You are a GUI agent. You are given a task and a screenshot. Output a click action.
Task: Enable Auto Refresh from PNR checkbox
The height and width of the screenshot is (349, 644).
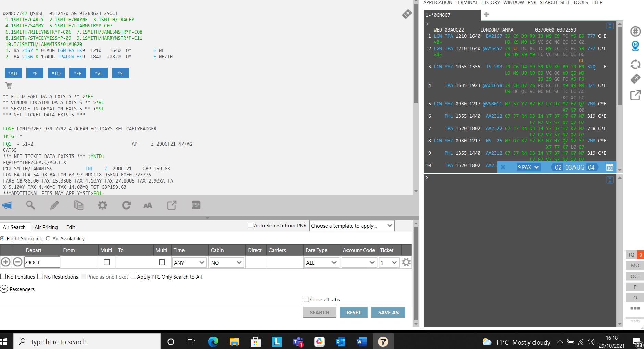[x=251, y=225]
